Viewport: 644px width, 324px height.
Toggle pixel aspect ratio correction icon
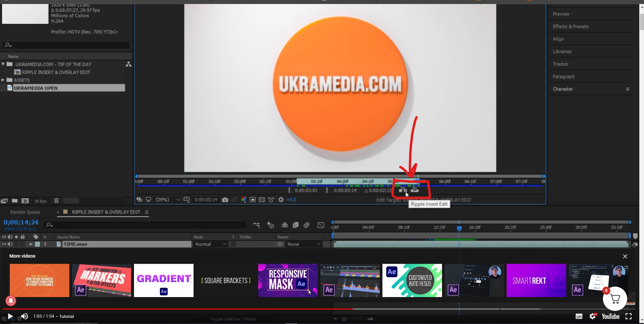pos(271,200)
